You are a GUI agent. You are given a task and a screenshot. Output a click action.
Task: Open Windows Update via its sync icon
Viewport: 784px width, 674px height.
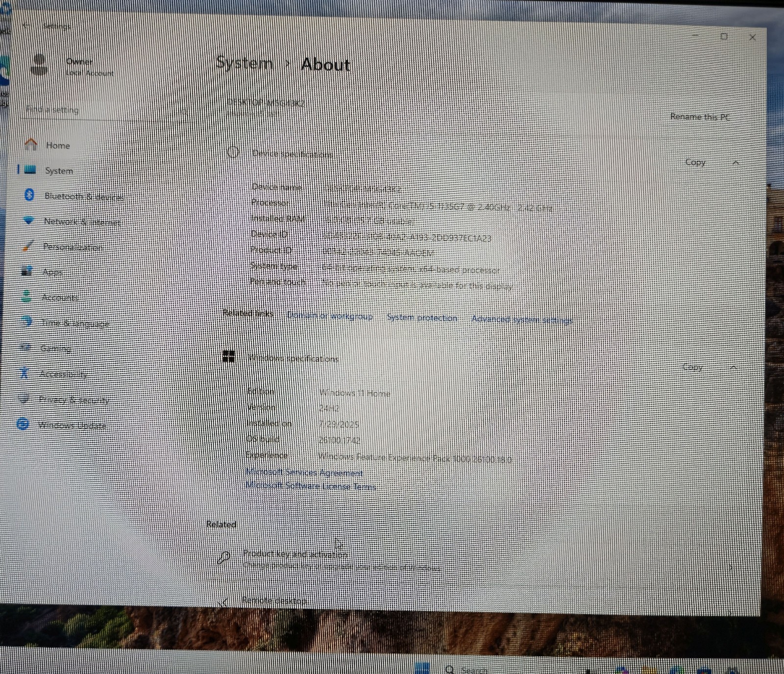(23, 424)
